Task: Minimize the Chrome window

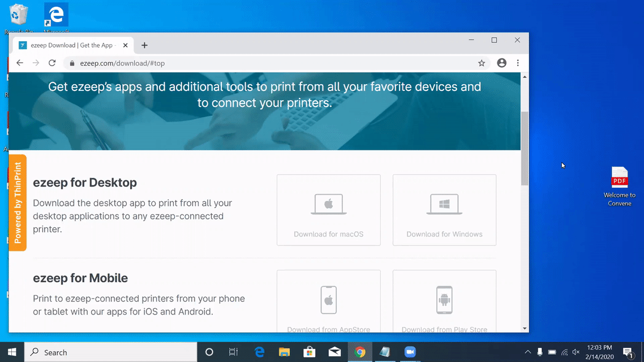Action: tap(471, 40)
